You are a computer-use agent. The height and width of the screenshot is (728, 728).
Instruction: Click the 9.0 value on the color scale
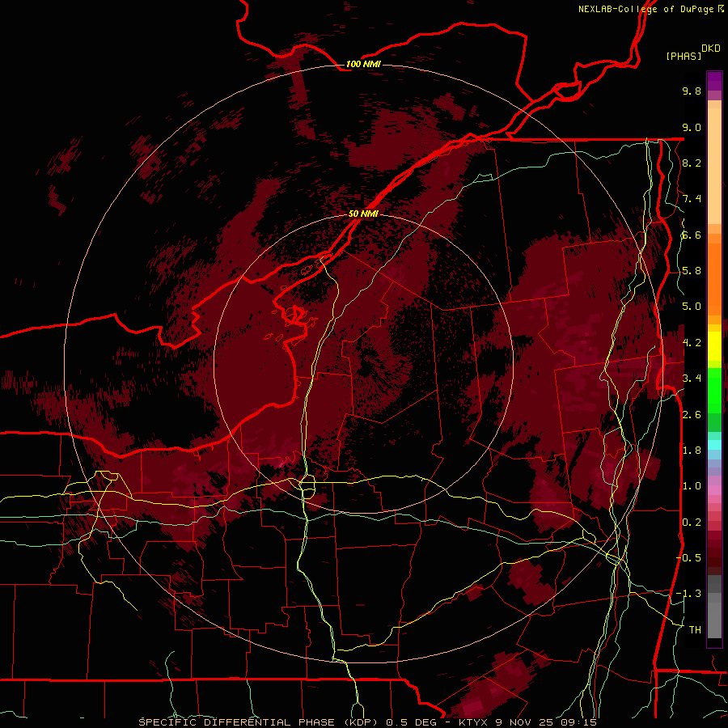(692, 127)
